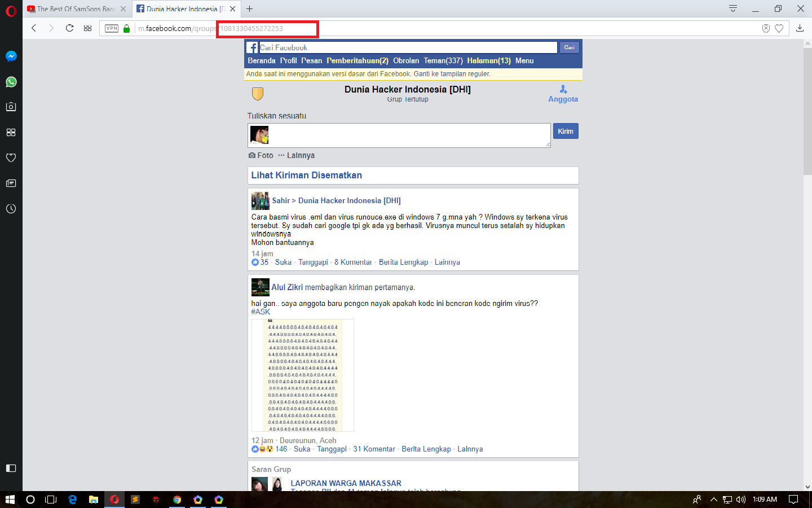Open the Facebook Menu link
Image resolution: width=812 pixels, height=508 pixels.
click(524, 61)
